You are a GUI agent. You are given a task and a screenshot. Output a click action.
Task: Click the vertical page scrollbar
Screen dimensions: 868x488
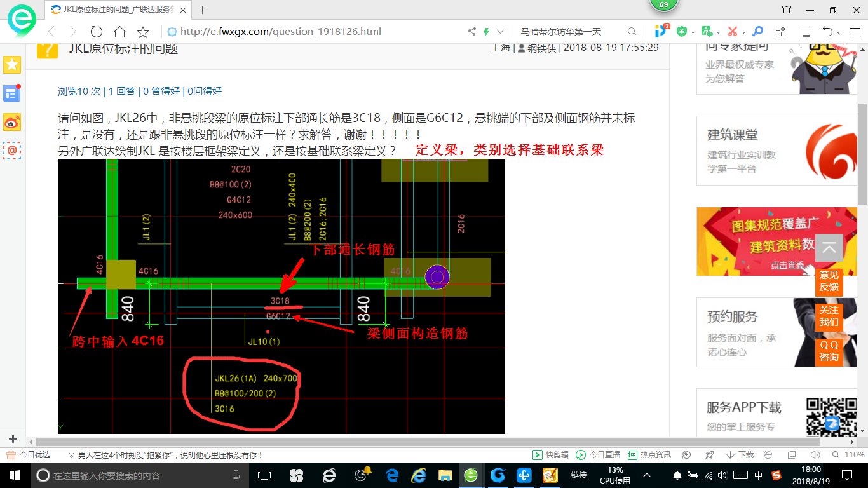click(863, 153)
